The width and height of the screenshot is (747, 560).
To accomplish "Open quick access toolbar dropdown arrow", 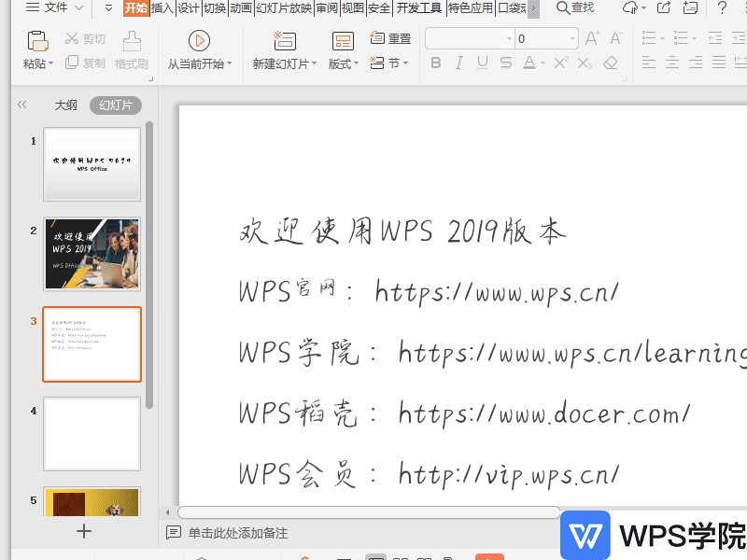I will click(108, 8).
